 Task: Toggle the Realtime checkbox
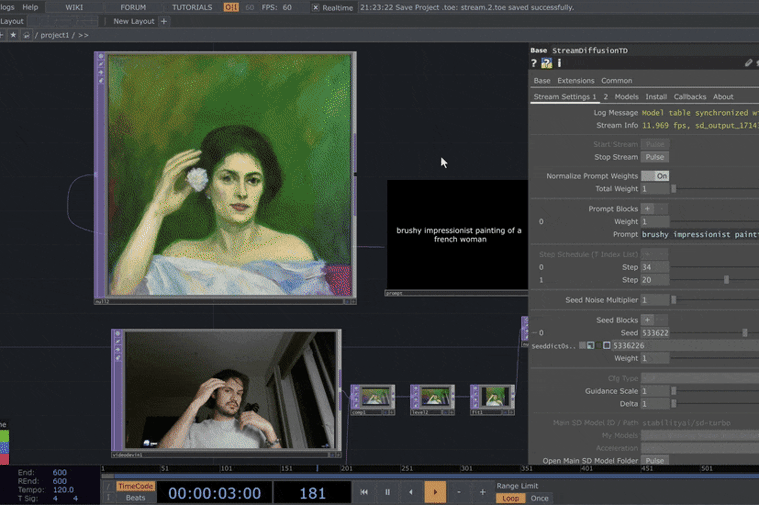click(x=316, y=7)
